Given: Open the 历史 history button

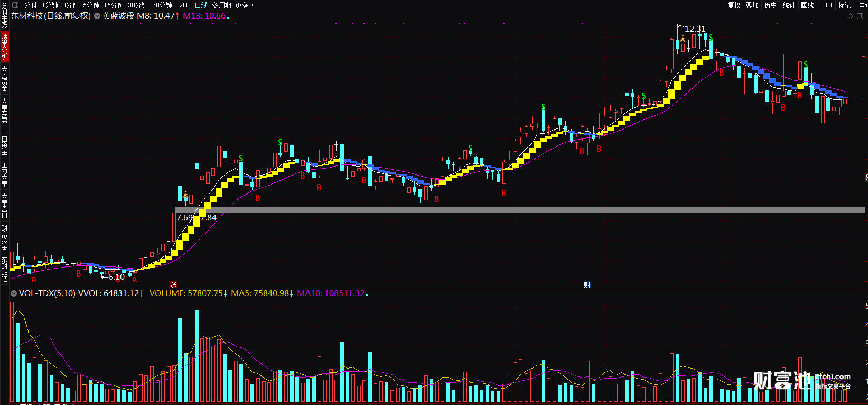Looking at the screenshot, I should tap(771, 5).
